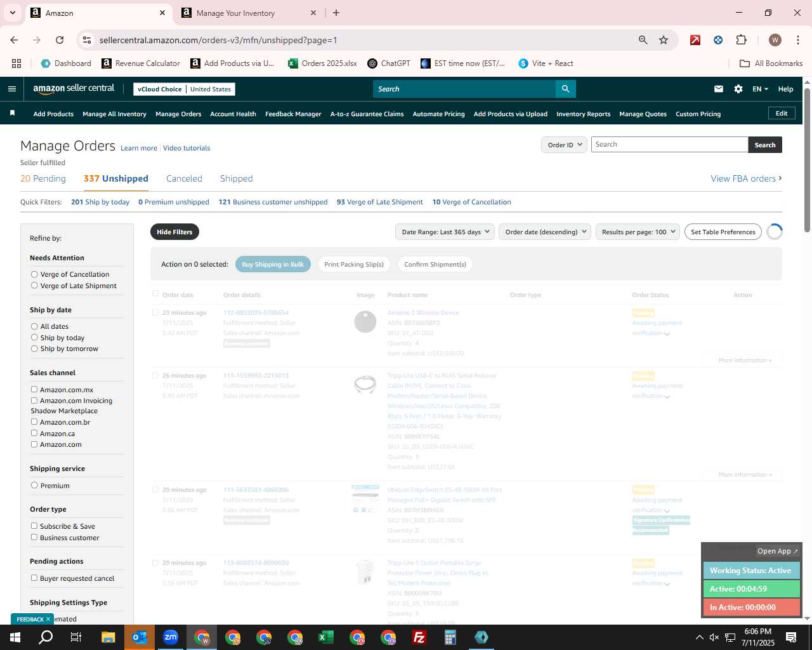Image resolution: width=812 pixels, height=650 pixels.
Task: Select Verge of Cancellation radio filter
Action: point(34,274)
